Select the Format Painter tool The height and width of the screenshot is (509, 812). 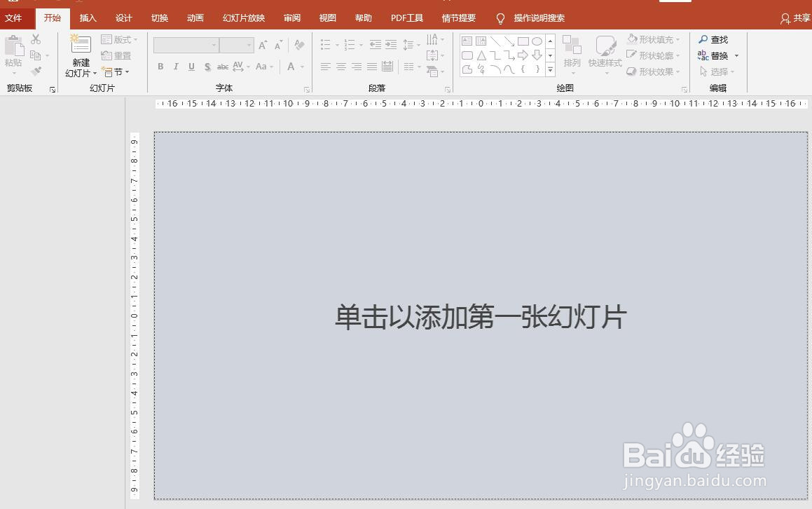pyautogui.click(x=36, y=71)
